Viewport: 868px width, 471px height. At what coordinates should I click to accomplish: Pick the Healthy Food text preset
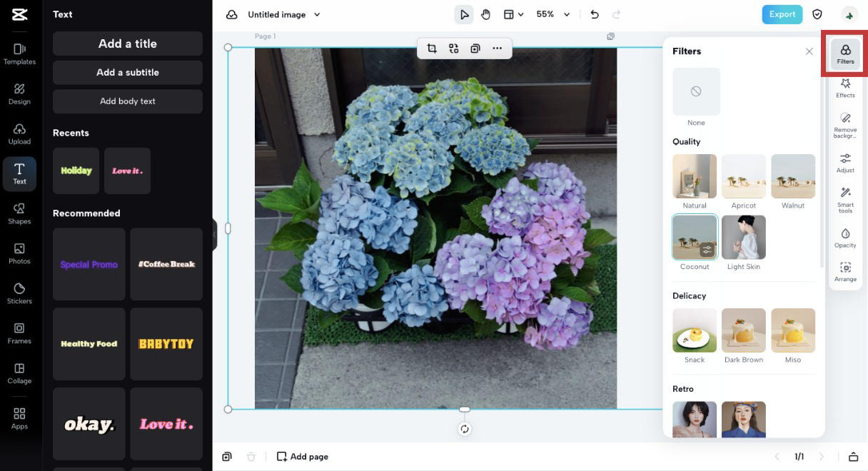click(x=89, y=344)
